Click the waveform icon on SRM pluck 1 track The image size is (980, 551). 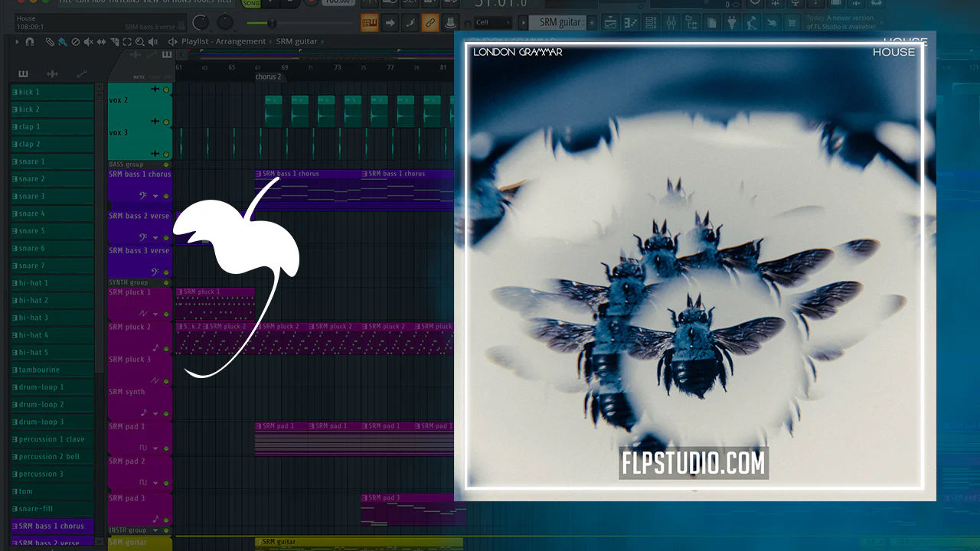click(143, 313)
